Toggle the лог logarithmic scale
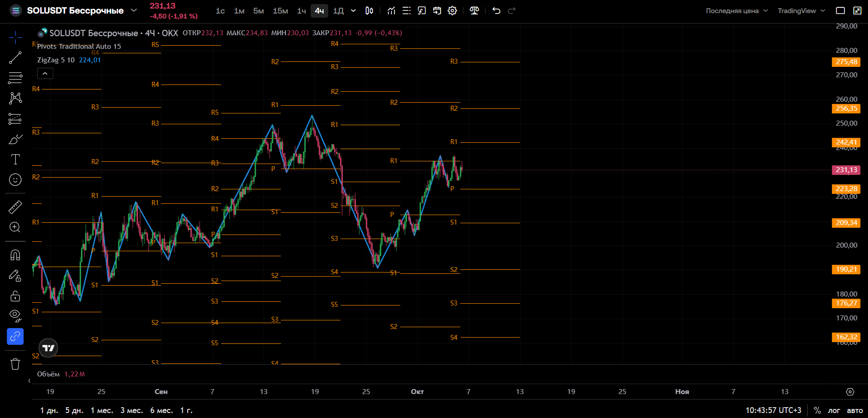The width and height of the screenshot is (868, 418). pyautogui.click(x=834, y=410)
